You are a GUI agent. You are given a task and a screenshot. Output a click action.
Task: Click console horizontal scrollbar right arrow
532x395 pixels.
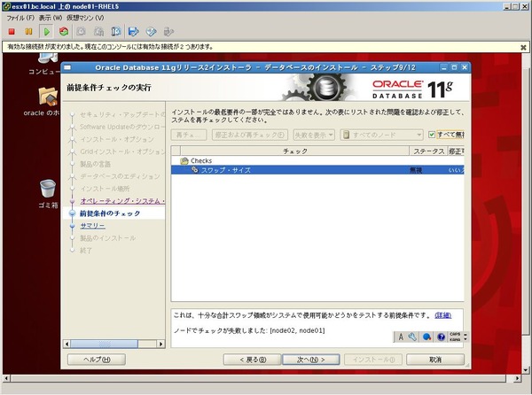[518, 378]
